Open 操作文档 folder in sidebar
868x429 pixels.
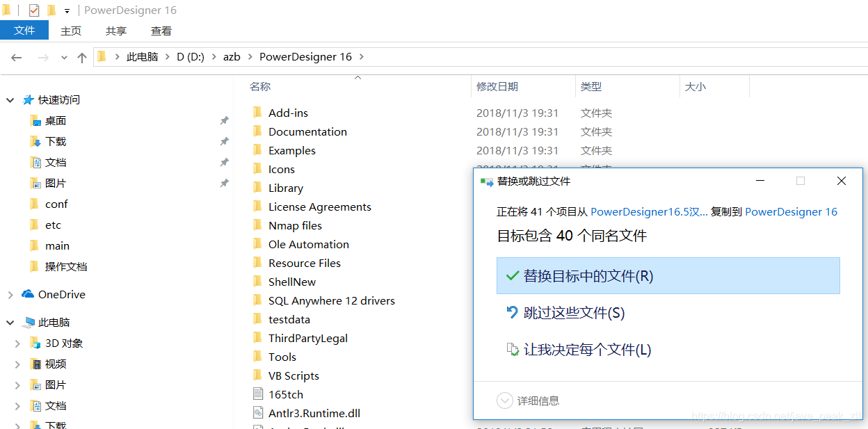66,267
